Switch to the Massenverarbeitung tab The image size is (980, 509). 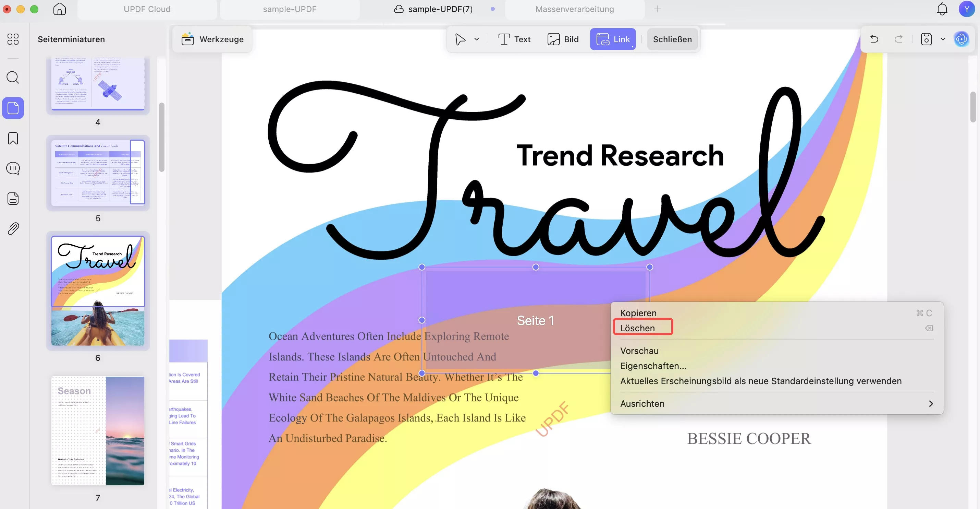575,9
